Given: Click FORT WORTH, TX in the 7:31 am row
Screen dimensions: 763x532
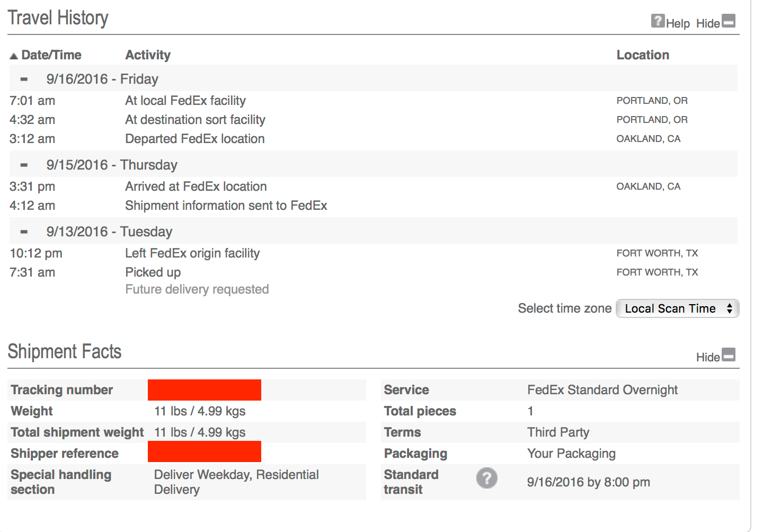Looking at the screenshot, I should pyautogui.click(x=658, y=272).
